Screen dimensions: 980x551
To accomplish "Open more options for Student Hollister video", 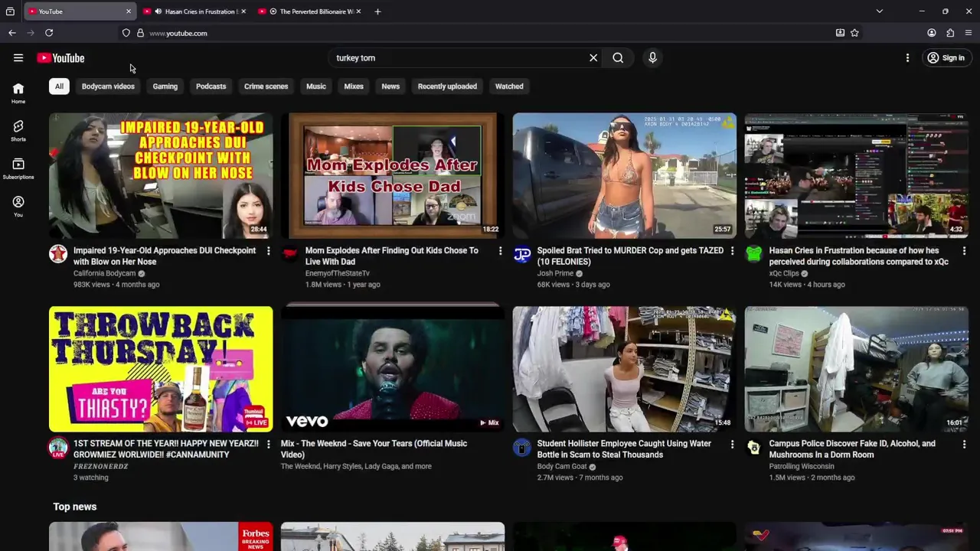I will coord(732,444).
